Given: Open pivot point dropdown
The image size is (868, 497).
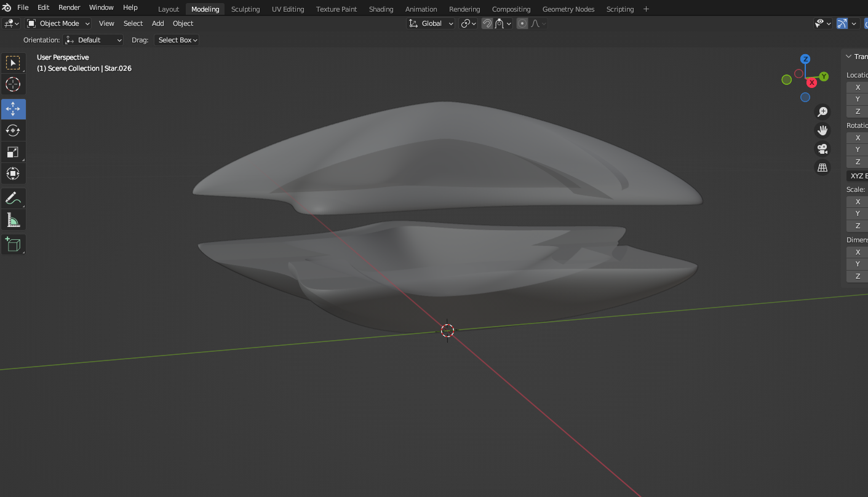Looking at the screenshot, I should coord(469,23).
